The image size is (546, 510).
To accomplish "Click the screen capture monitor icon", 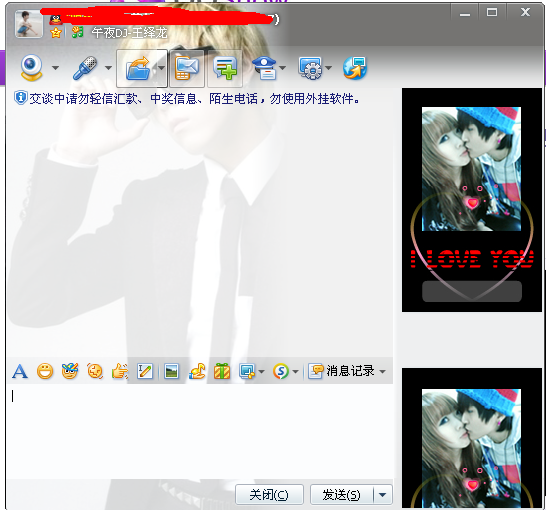I will click(x=247, y=371).
